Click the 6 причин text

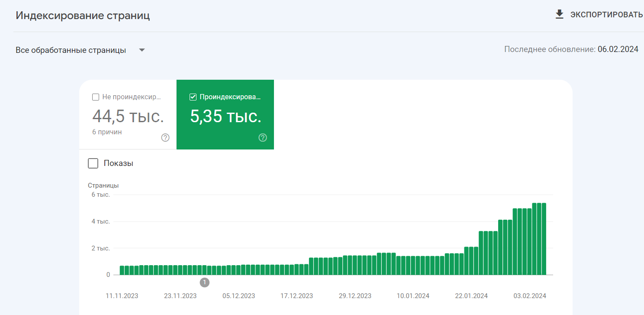[107, 132]
